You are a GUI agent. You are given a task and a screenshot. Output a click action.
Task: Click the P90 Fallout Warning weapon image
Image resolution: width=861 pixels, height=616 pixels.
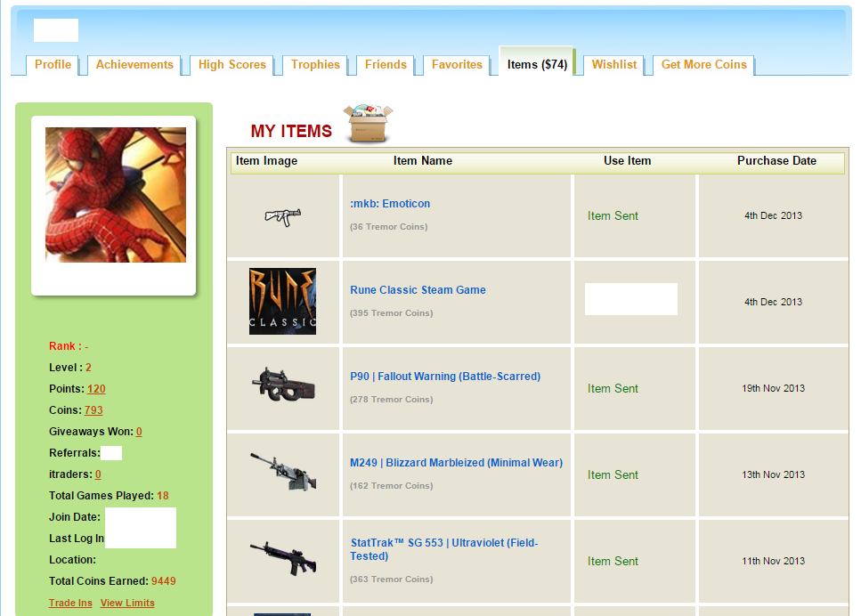282,385
